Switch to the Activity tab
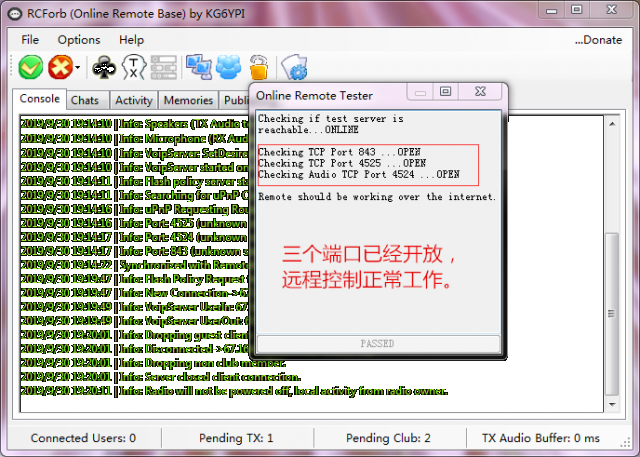Image resolution: width=640 pixels, height=457 pixels. click(133, 100)
